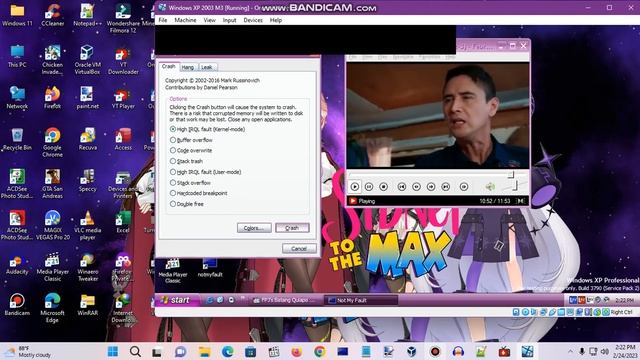640x360 pixels.
Task: Click the rewind button in media player
Action: tap(416, 187)
